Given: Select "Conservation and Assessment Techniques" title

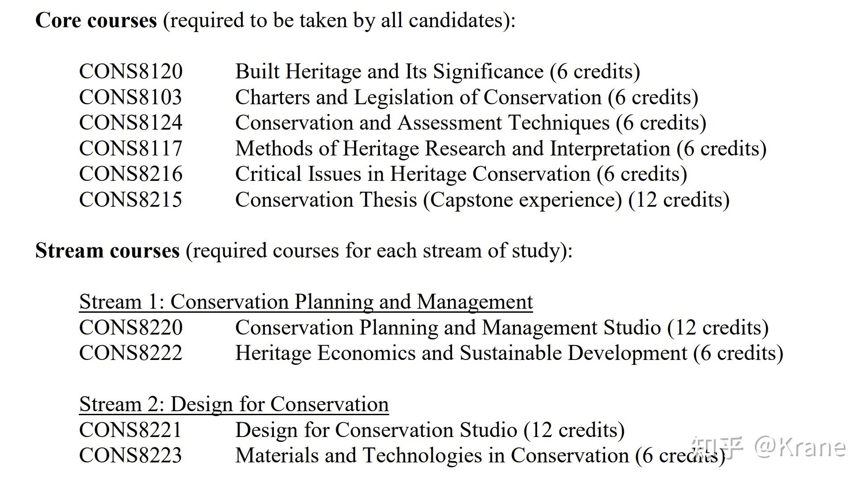Looking at the screenshot, I should click(422, 123).
